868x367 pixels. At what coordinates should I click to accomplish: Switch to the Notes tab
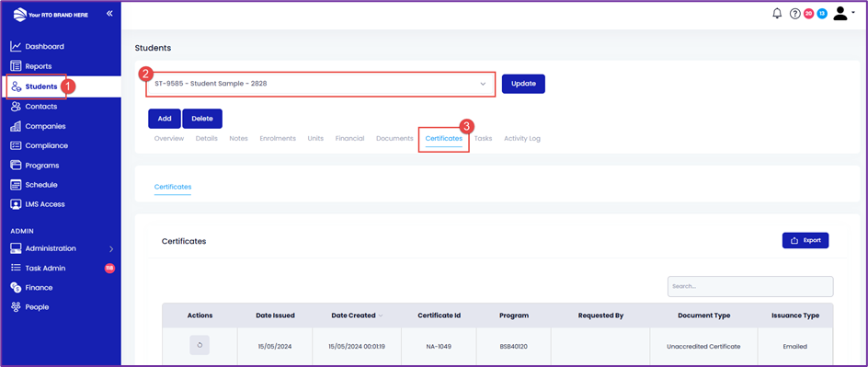point(238,138)
